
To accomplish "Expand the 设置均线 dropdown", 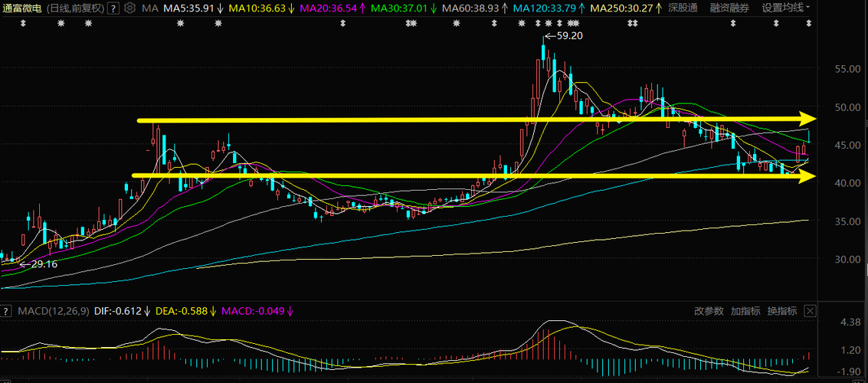I will [x=785, y=8].
